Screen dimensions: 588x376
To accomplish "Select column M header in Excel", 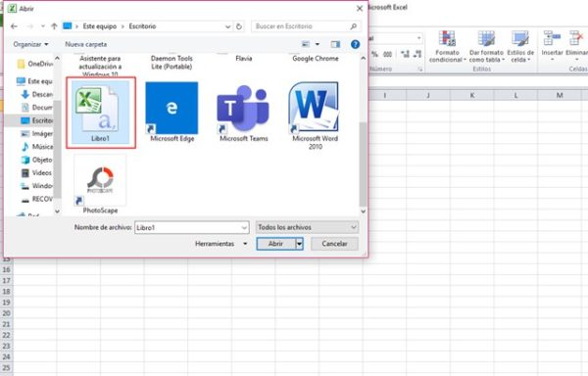I will (x=560, y=95).
